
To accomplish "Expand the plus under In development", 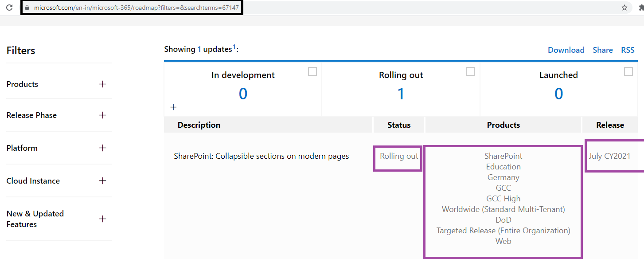I will [173, 107].
